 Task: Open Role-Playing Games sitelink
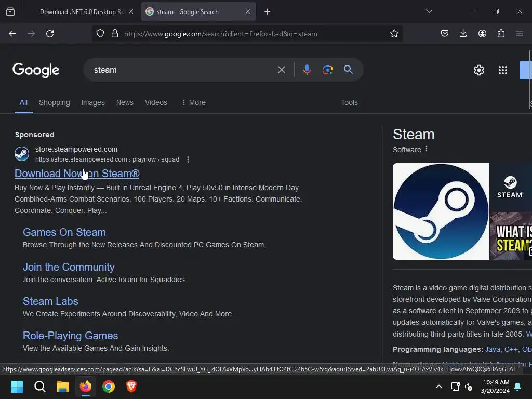(x=70, y=336)
